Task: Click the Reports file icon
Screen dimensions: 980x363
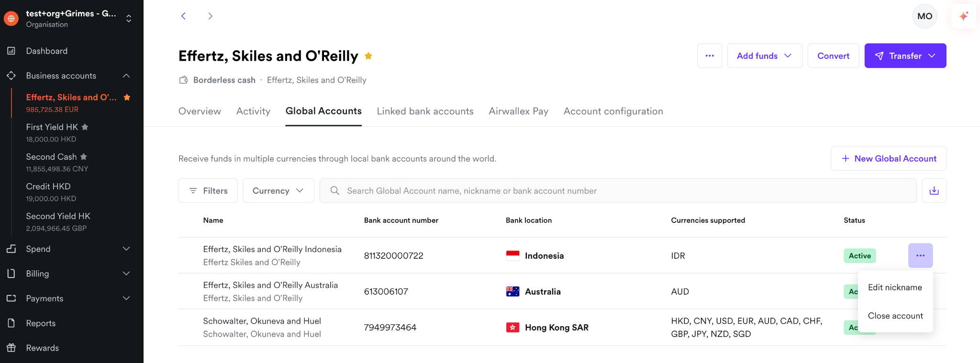Action: (11, 323)
